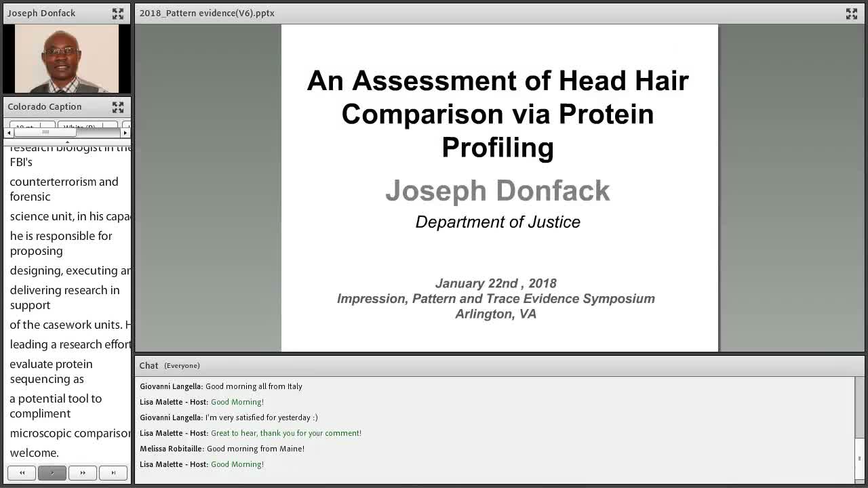868x488 pixels.
Task: Click the 'Colorado Caption' pod title
Action: point(45,107)
